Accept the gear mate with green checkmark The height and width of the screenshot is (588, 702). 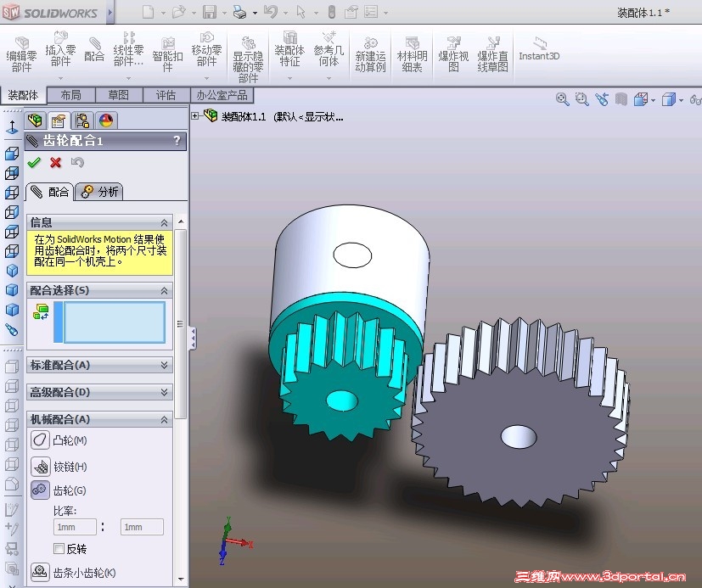point(34,162)
